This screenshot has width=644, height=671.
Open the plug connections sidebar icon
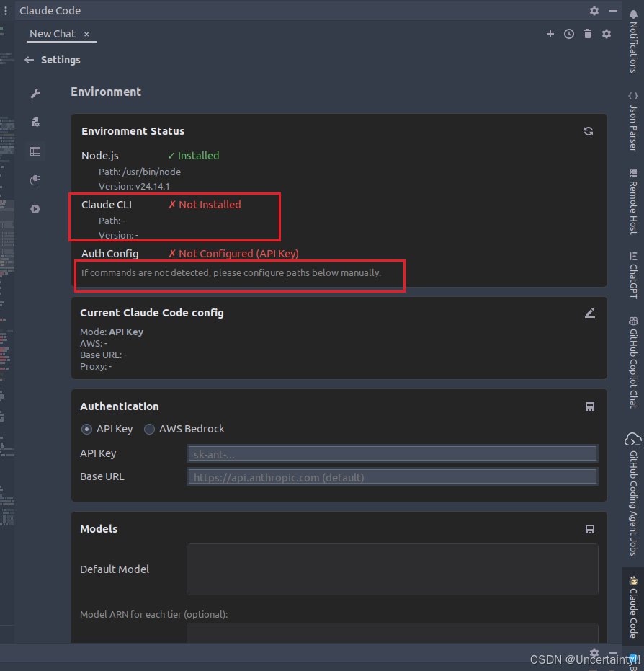tap(35, 180)
